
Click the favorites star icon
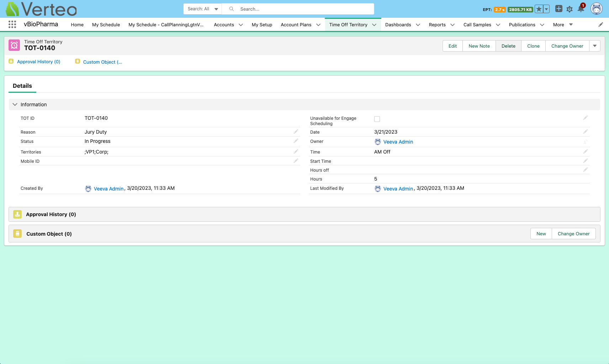[539, 9]
